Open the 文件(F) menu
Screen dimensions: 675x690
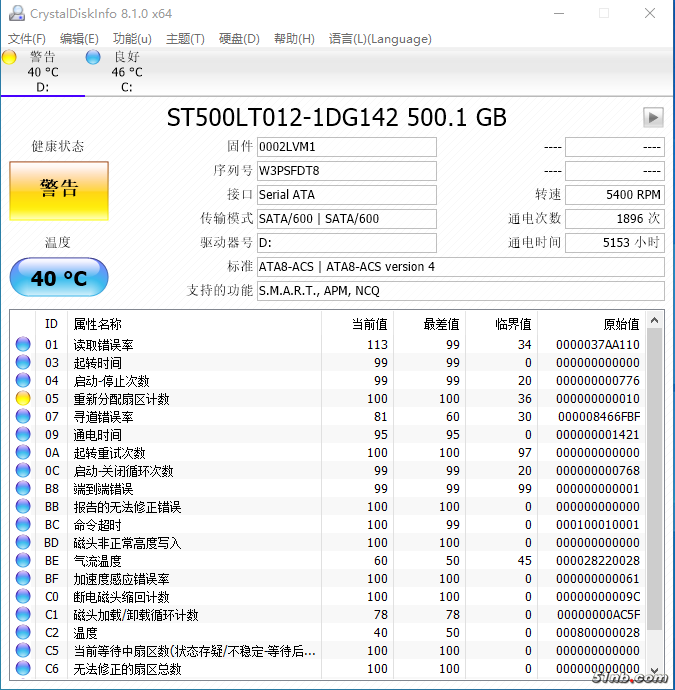27,39
